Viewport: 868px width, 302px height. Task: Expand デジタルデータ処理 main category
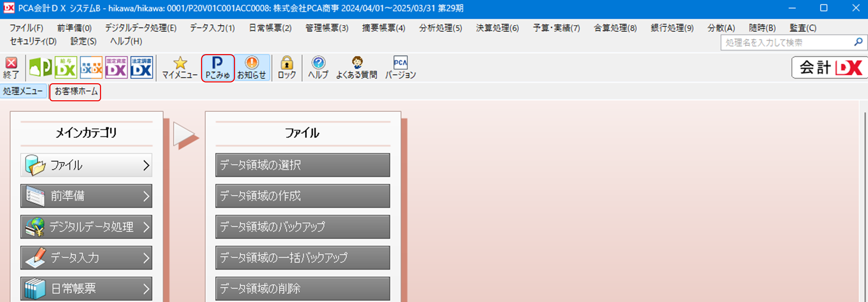click(x=86, y=227)
